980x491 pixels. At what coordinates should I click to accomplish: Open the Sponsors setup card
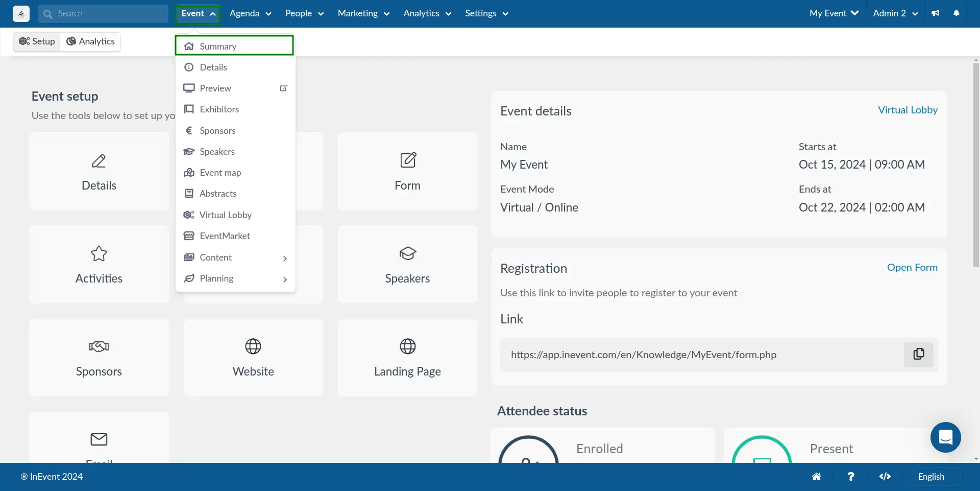coord(99,358)
